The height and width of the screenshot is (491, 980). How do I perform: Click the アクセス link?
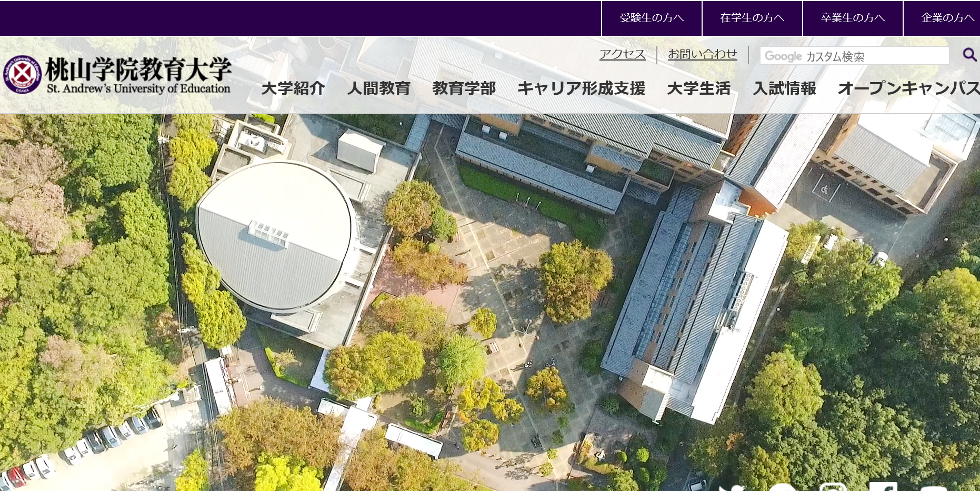622,54
